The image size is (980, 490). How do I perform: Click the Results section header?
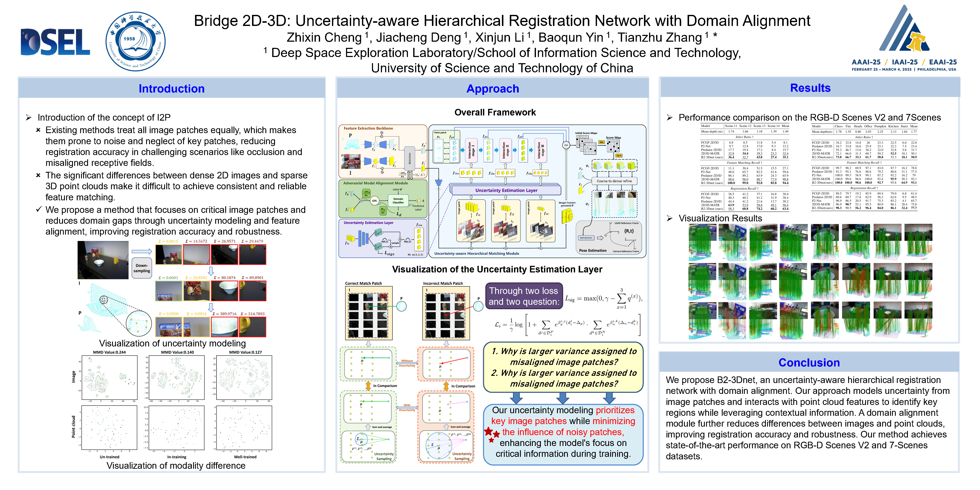pyautogui.click(x=810, y=88)
